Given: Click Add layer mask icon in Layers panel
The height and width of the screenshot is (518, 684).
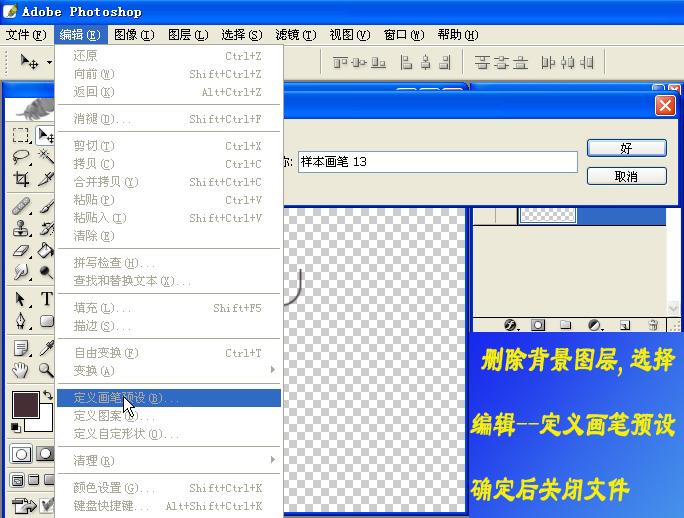Looking at the screenshot, I should 538,325.
